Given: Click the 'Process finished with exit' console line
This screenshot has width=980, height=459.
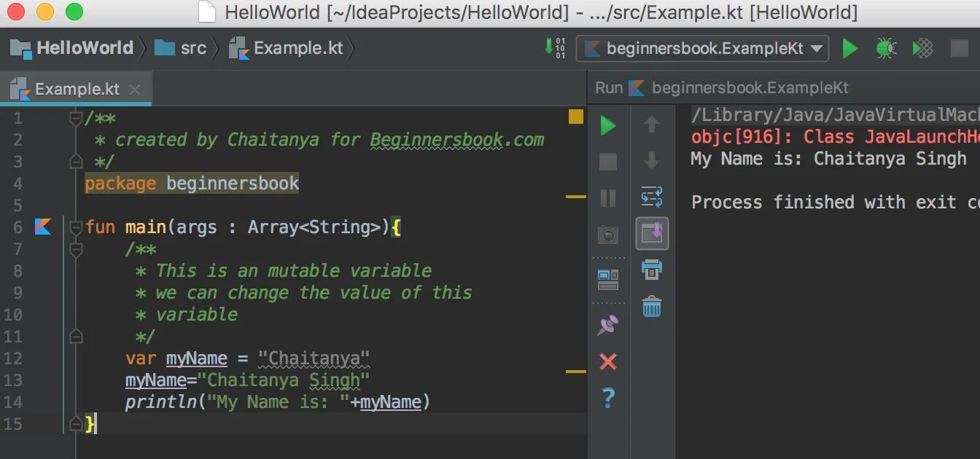Looking at the screenshot, I should [x=835, y=203].
